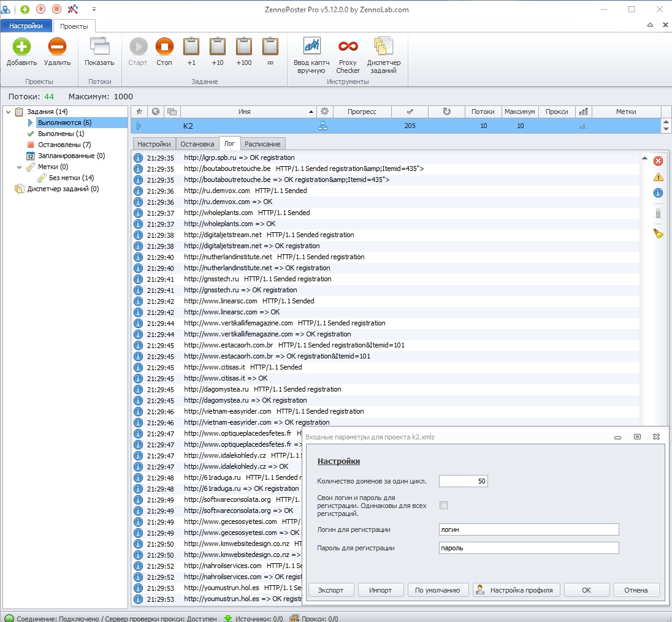Click the refresh-arrow column header icon
Image resolution: width=672 pixels, height=622 pixels.
coord(446,112)
